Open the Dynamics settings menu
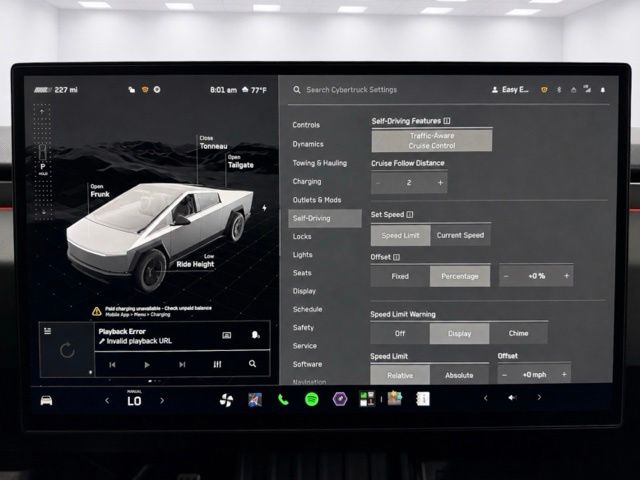640x480 pixels. point(308,144)
